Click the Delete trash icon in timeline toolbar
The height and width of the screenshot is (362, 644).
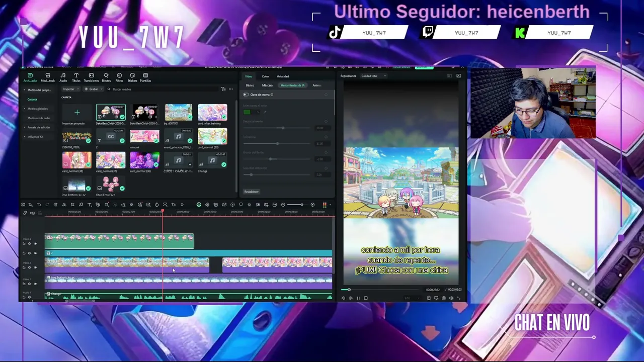(56, 205)
